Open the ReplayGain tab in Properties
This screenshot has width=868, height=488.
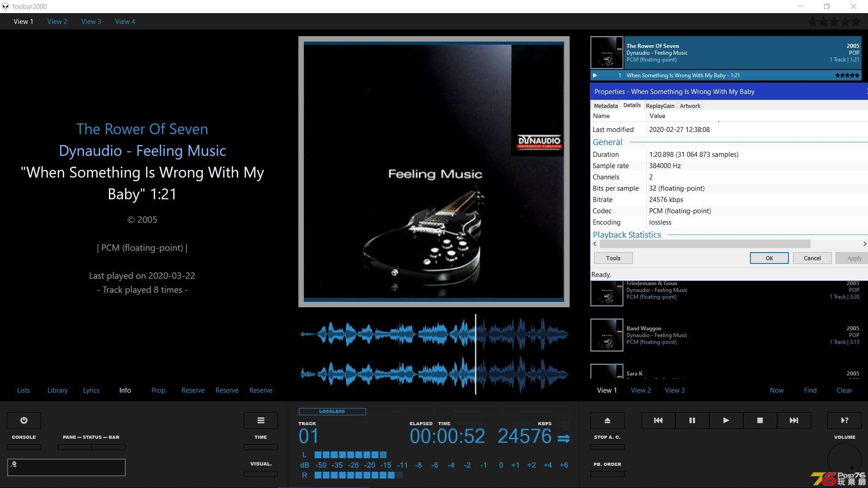660,106
